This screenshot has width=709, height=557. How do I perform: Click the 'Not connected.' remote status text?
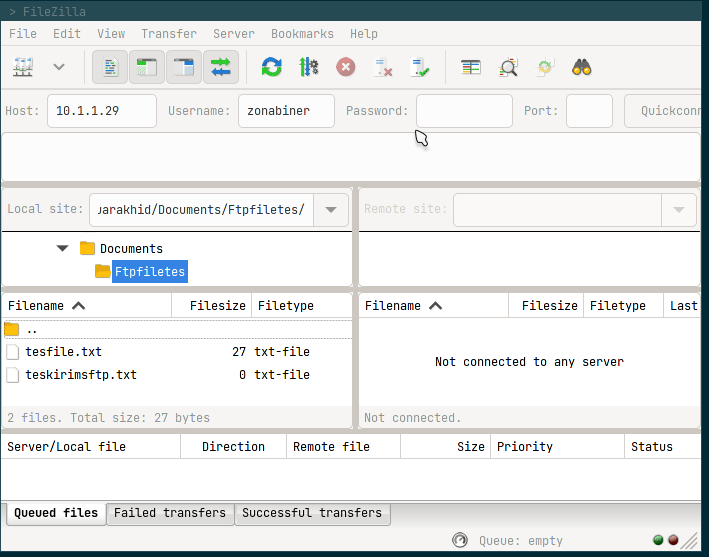click(x=412, y=418)
